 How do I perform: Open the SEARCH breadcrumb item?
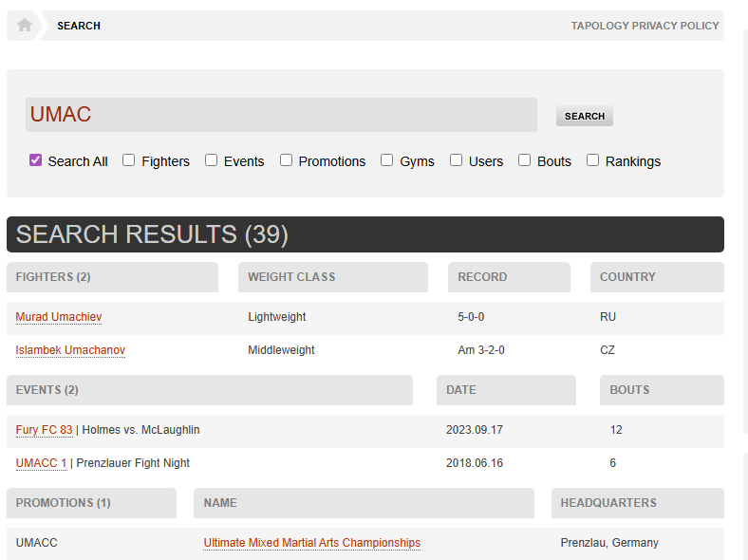(79, 26)
